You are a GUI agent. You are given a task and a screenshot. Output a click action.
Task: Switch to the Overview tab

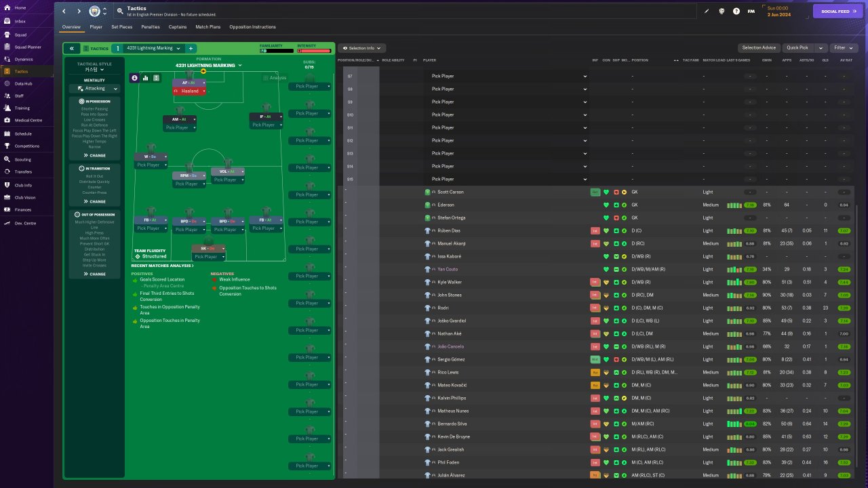click(71, 27)
